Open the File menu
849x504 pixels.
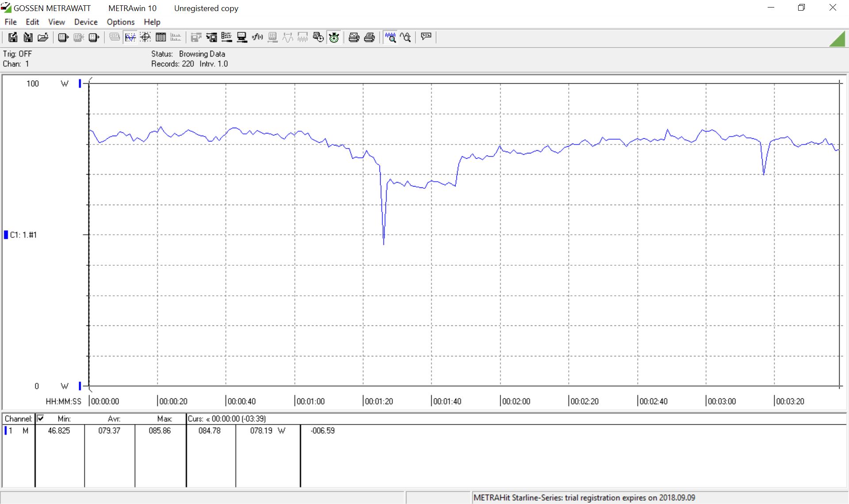click(11, 22)
